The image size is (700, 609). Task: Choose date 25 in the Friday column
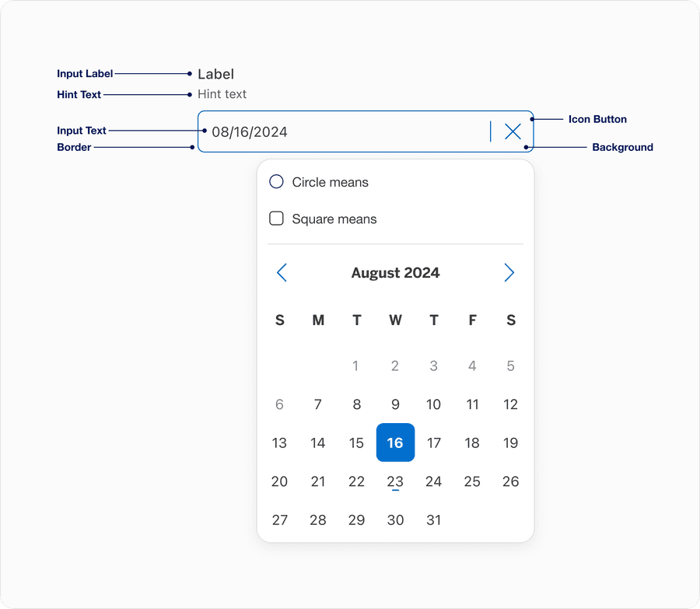click(x=472, y=481)
